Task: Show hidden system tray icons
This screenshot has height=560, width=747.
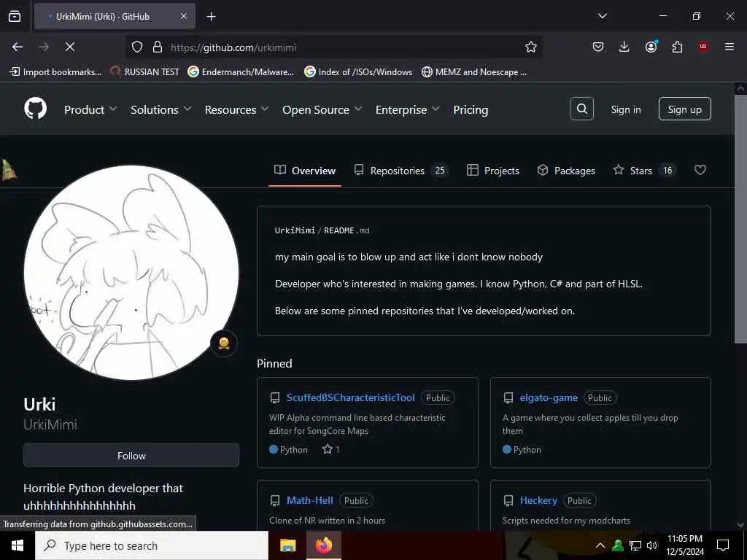Action: pyautogui.click(x=600, y=545)
